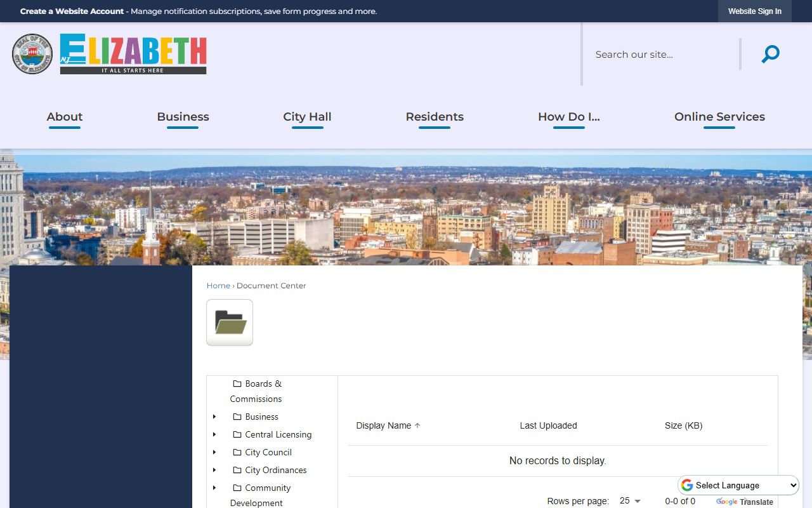Open the Rows per page dropdown

[x=630, y=501]
